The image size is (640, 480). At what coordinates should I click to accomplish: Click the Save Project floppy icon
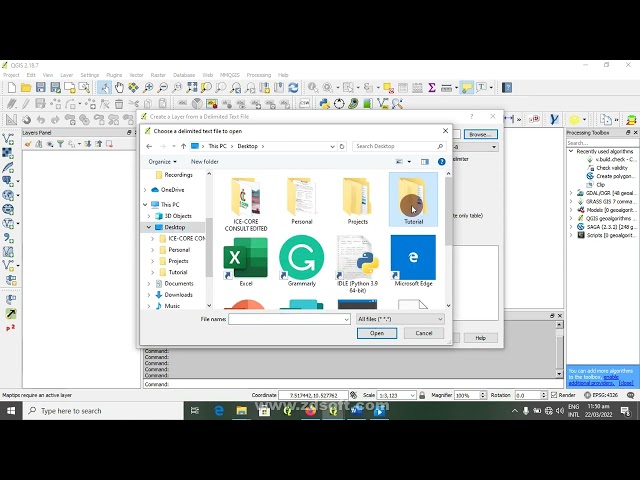tap(40, 87)
